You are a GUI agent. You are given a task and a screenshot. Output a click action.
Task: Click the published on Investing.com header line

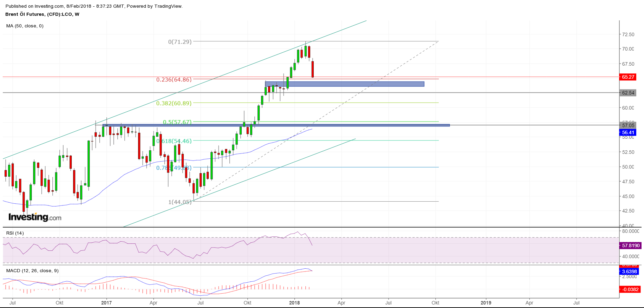click(x=94, y=6)
